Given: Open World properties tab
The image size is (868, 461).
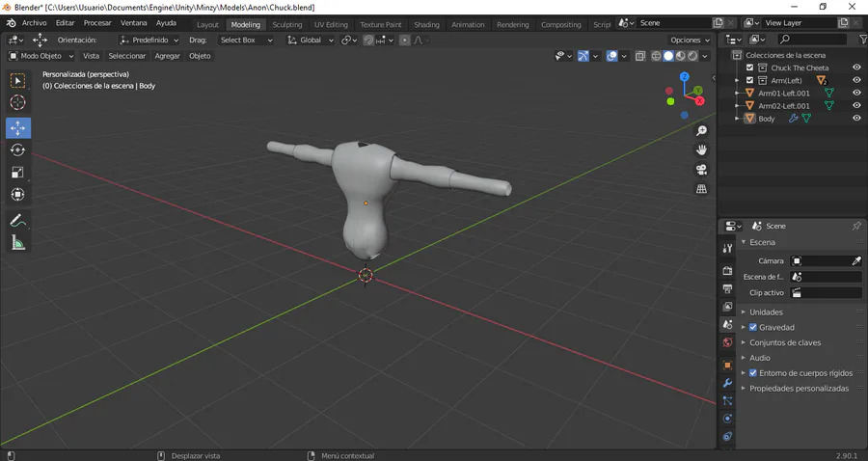Looking at the screenshot, I should coord(727,342).
